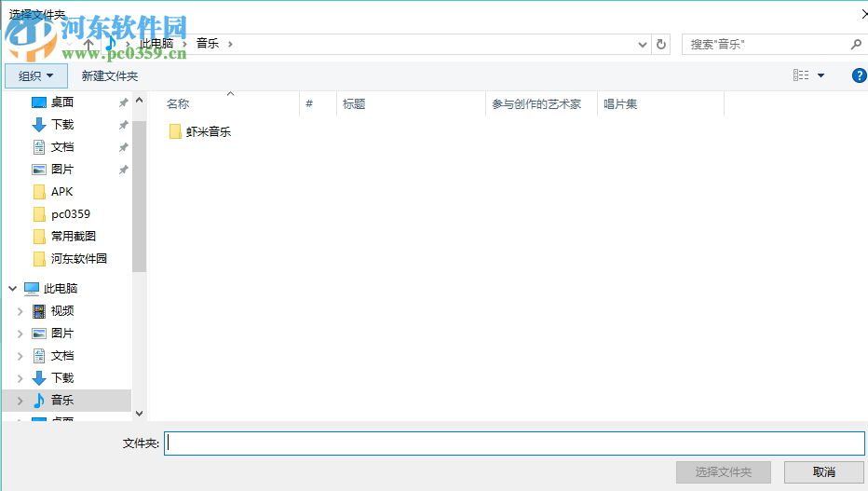Click the 音乐 note icon in tree
This screenshot has height=491, width=868.
click(x=39, y=400)
